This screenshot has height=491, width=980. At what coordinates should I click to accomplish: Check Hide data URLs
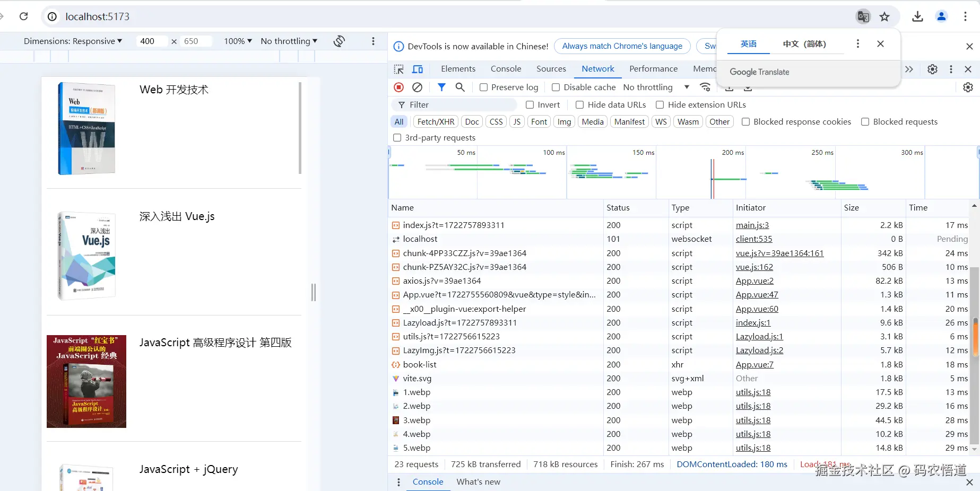(580, 105)
